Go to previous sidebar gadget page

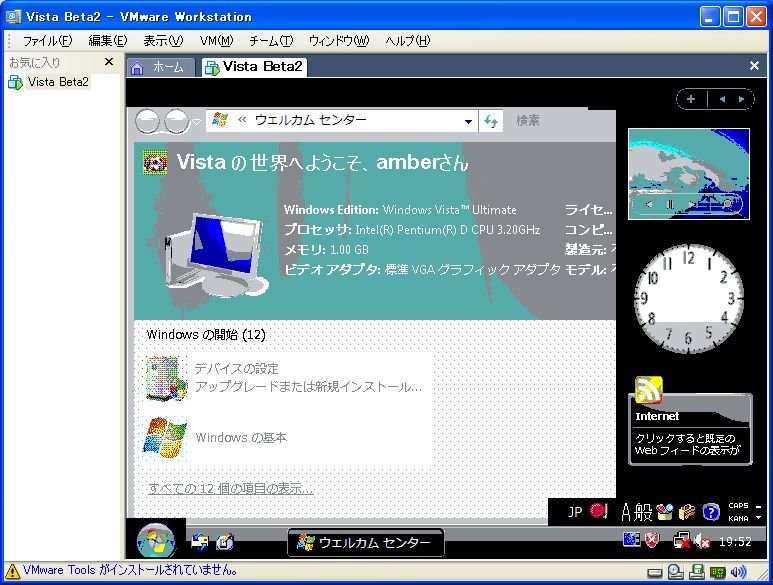(x=722, y=99)
